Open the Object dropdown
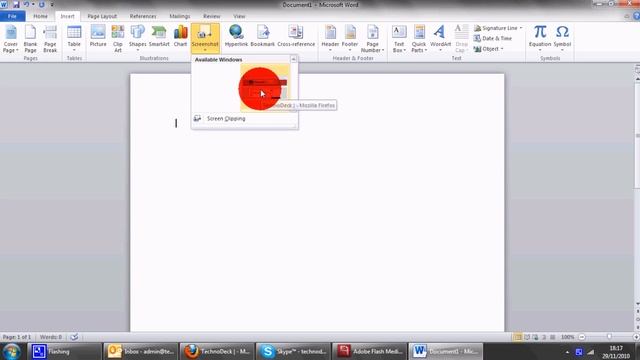Viewport: 640px width, 360px height. click(489, 49)
